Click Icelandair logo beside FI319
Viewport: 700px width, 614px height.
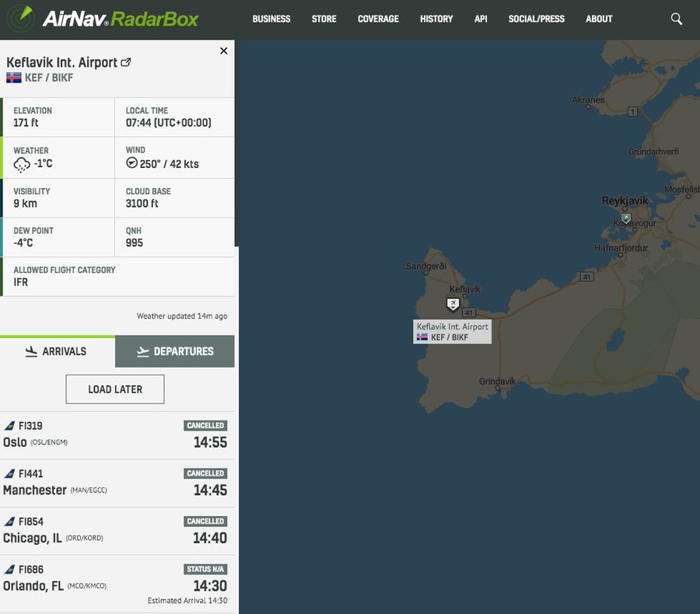click(9, 426)
